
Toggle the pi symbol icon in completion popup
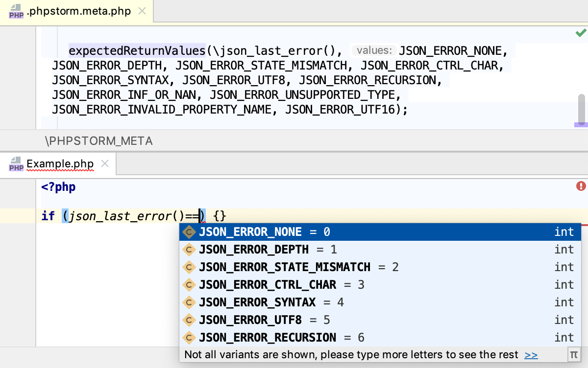coord(574,354)
